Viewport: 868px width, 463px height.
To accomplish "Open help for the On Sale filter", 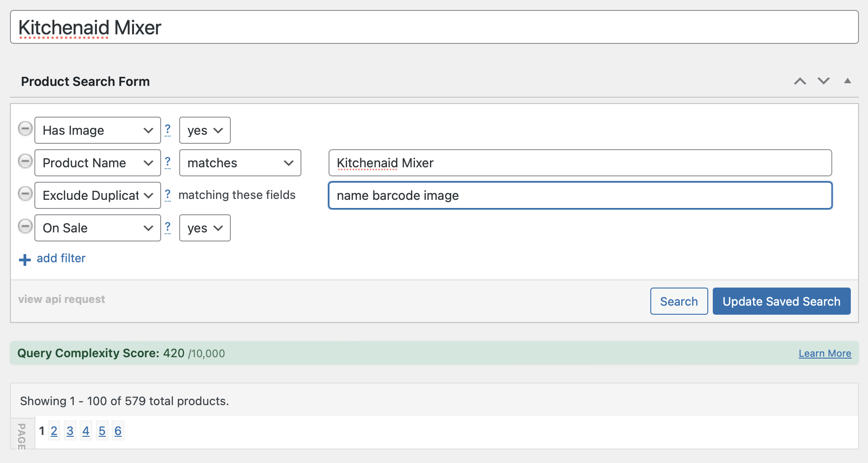I will click(x=167, y=227).
